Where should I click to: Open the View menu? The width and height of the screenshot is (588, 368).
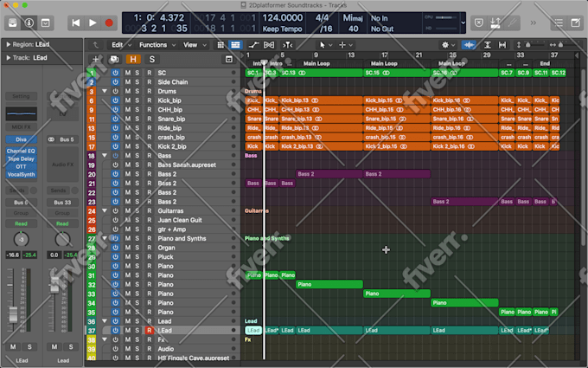pos(195,45)
